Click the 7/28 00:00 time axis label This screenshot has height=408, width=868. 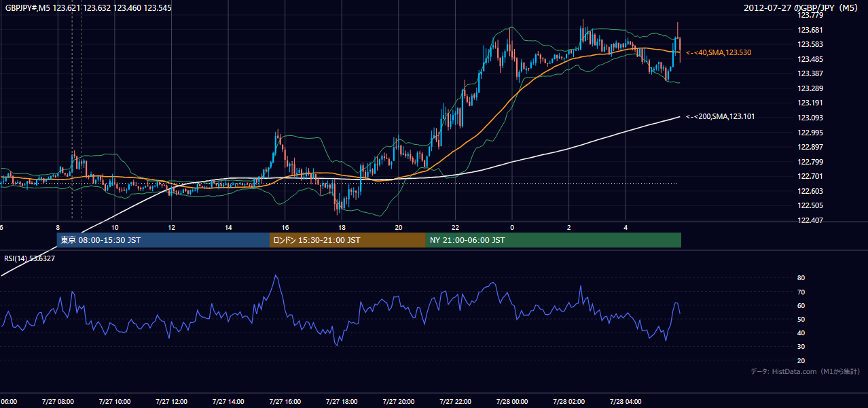[x=511, y=401]
